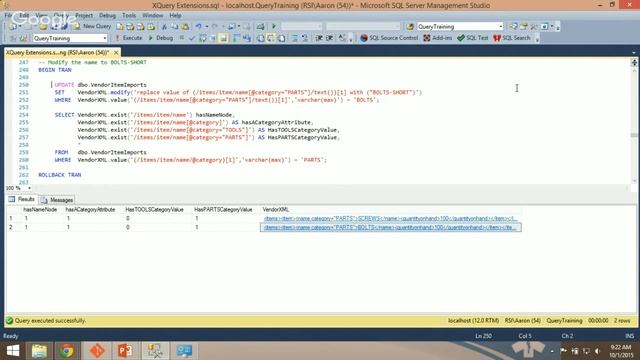The image size is (640, 360).
Task: Open the overflow arrow after SQL Search
Action: [537, 39]
